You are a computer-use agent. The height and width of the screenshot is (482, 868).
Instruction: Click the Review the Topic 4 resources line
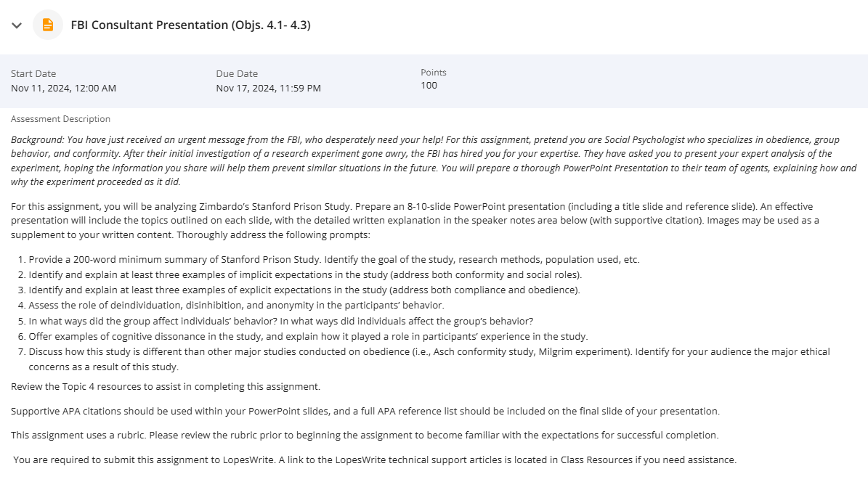[x=166, y=386]
